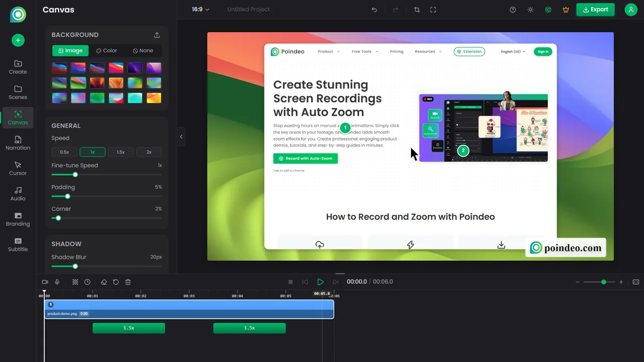Open the Create section in the sidebar
Screen dimensions: 644x362
(x=18, y=67)
